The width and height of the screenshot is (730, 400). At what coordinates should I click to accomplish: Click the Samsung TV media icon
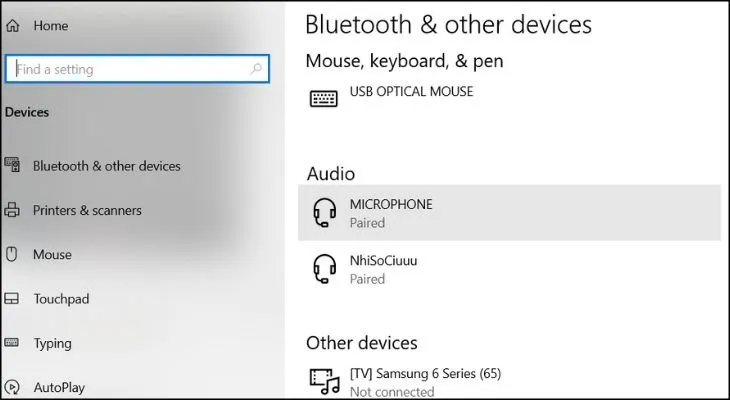(x=324, y=381)
